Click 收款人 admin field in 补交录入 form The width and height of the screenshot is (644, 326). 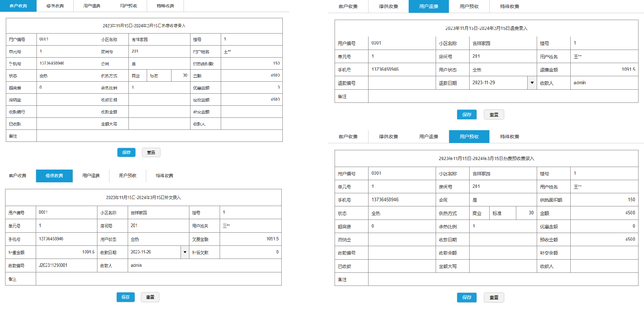[x=205, y=265]
